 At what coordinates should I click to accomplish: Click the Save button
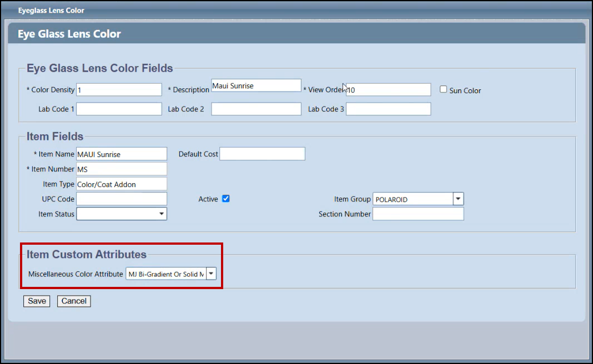coord(37,301)
